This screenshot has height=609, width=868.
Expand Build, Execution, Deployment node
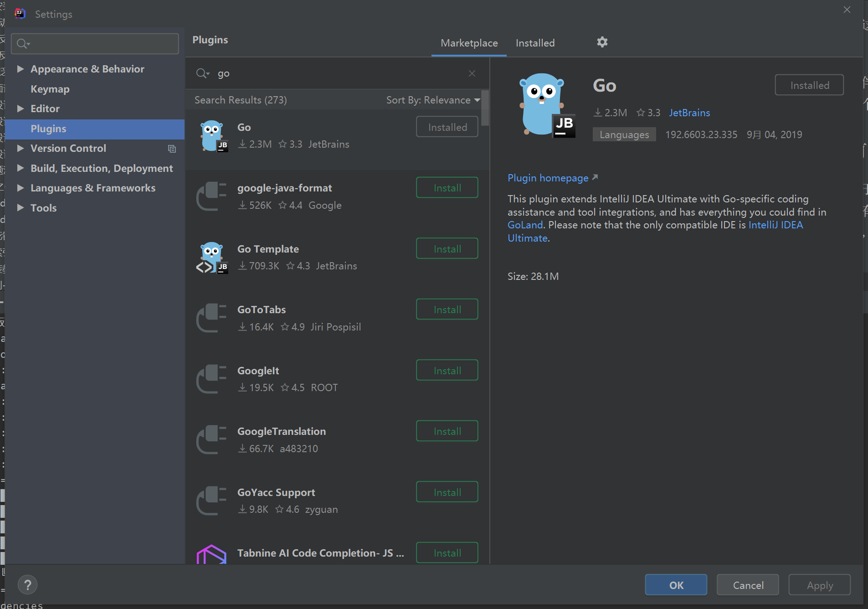click(20, 168)
